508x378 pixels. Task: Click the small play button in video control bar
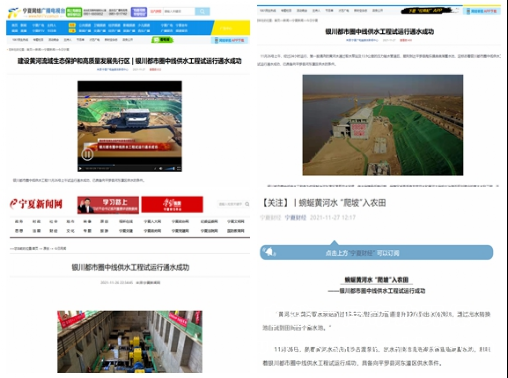point(80,169)
